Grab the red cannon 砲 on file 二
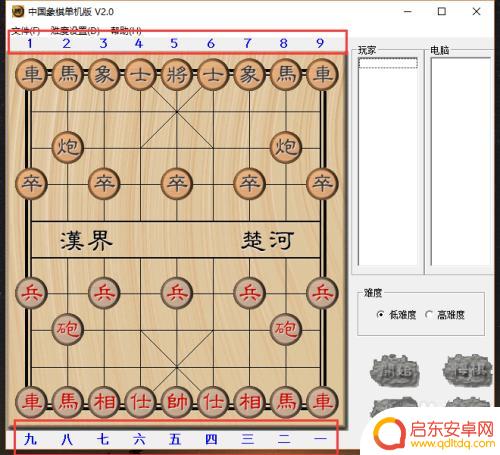 pyautogui.click(x=286, y=329)
